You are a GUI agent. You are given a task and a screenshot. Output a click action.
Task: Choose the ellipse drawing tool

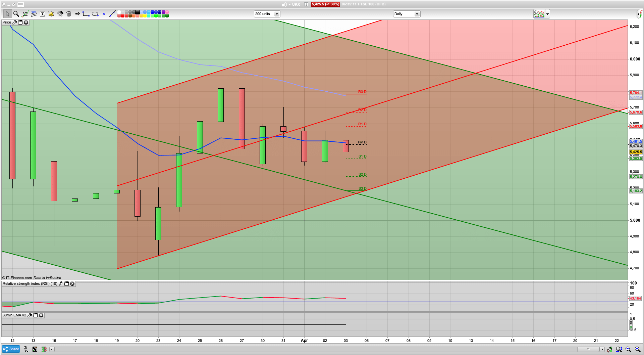(95, 14)
